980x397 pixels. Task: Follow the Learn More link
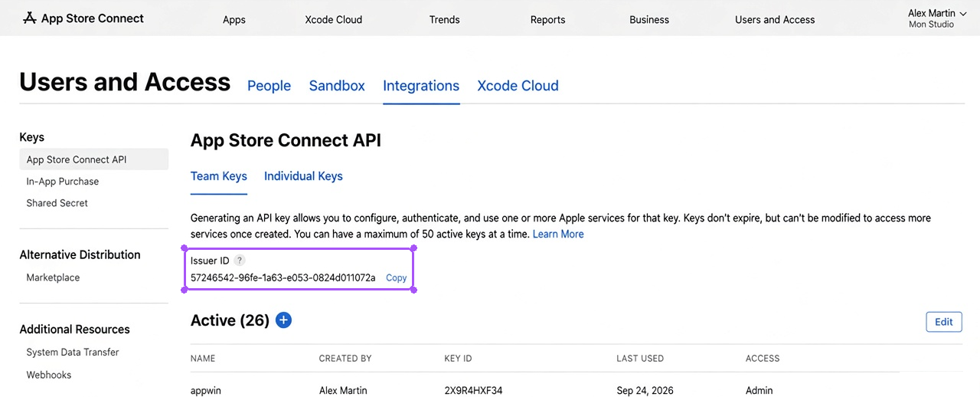pos(558,234)
